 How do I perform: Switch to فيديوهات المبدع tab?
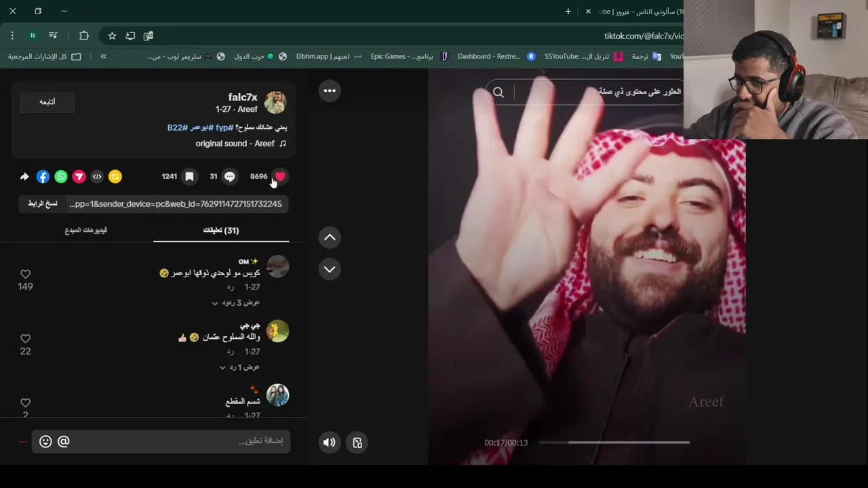[86, 230]
